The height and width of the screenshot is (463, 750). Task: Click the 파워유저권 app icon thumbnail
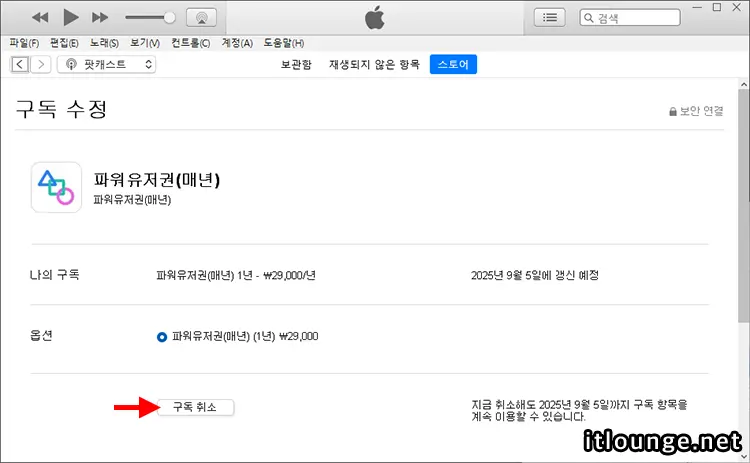point(56,187)
